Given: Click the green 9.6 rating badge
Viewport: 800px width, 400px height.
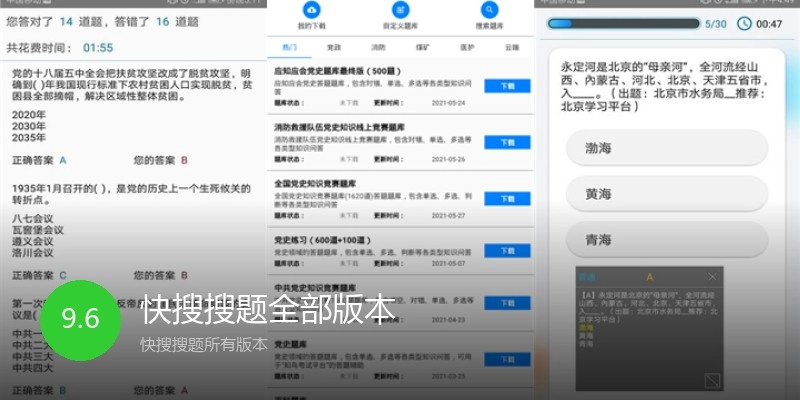Looking at the screenshot, I should 80,320.
